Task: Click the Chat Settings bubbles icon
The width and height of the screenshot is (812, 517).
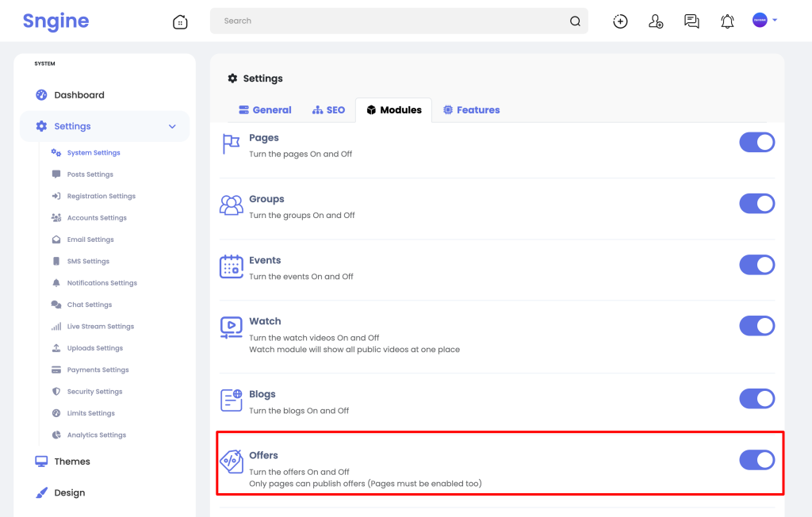Action: (56, 304)
